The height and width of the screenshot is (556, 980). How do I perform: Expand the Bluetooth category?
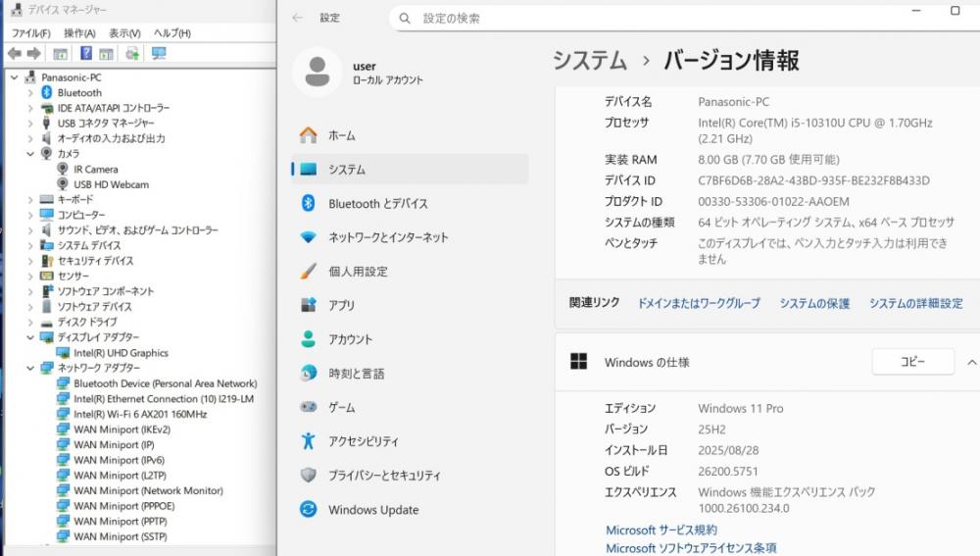click(x=30, y=92)
